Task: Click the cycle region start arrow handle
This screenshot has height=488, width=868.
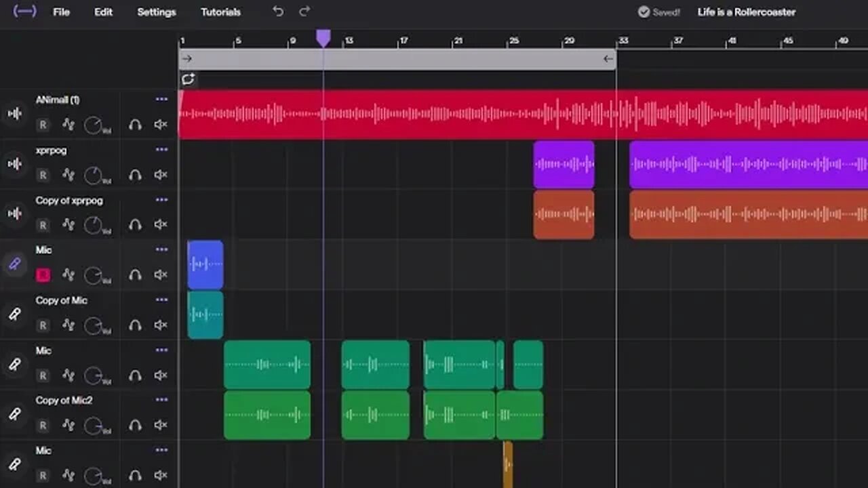Action: (187, 59)
